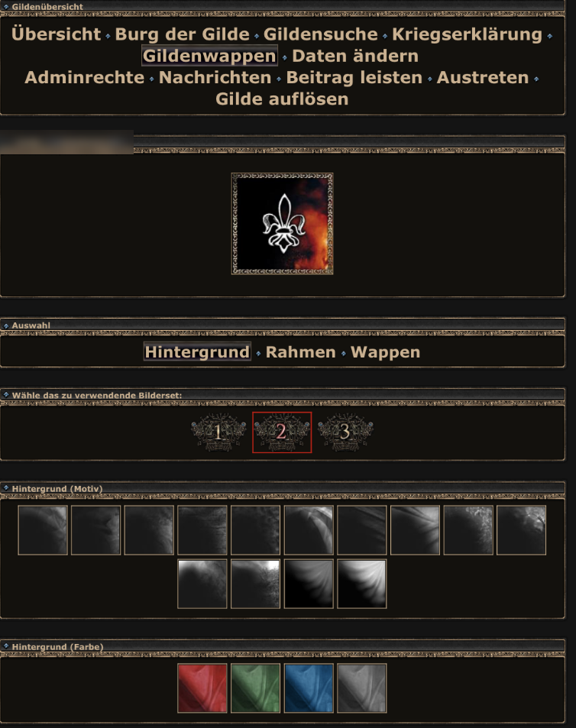Image resolution: width=576 pixels, height=728 pixels.
Task: Go to Burg der Gilde
Action: click(x=182, y=34)
